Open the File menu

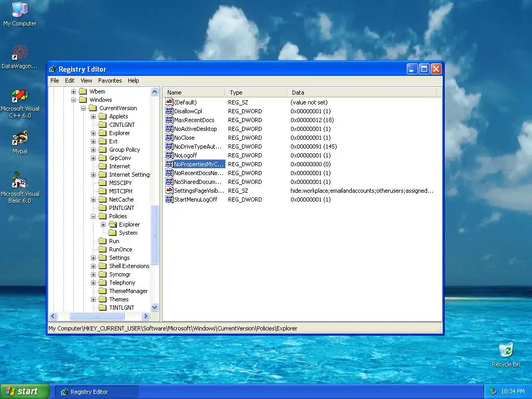(55, 81)
